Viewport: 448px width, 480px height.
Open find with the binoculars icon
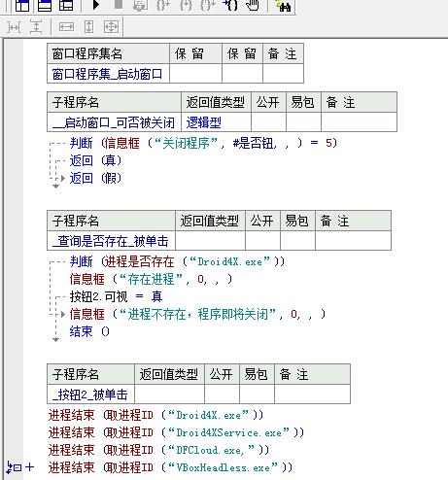point(283,6)
